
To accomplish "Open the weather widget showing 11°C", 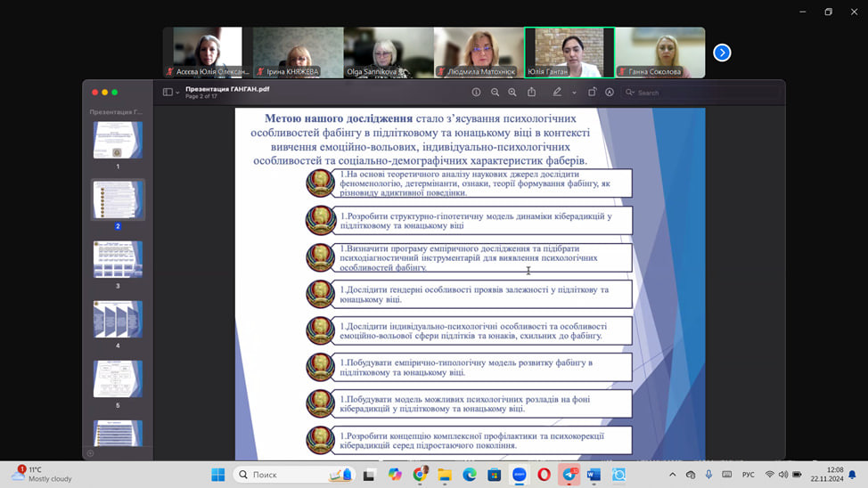I will (42, 474).
